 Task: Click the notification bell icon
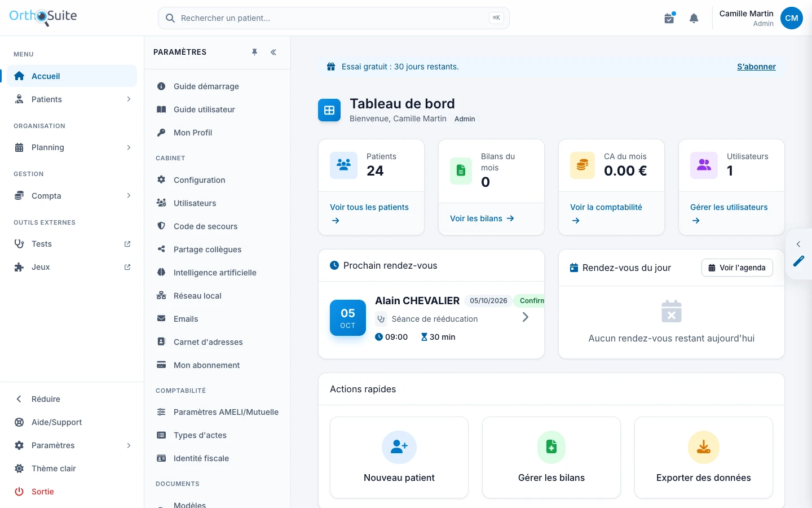694,18
